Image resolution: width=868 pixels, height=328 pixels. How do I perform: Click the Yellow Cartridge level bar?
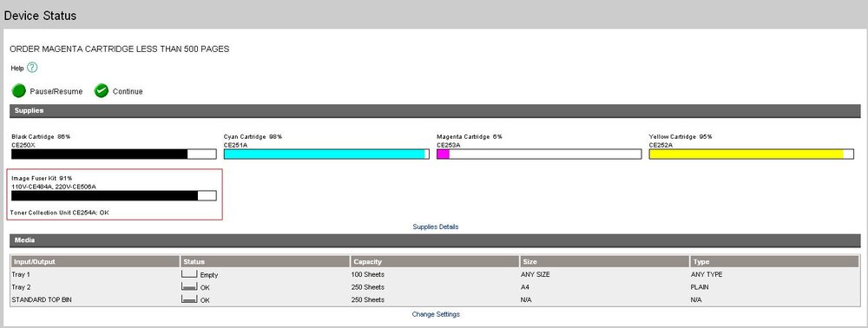point(751,154)
